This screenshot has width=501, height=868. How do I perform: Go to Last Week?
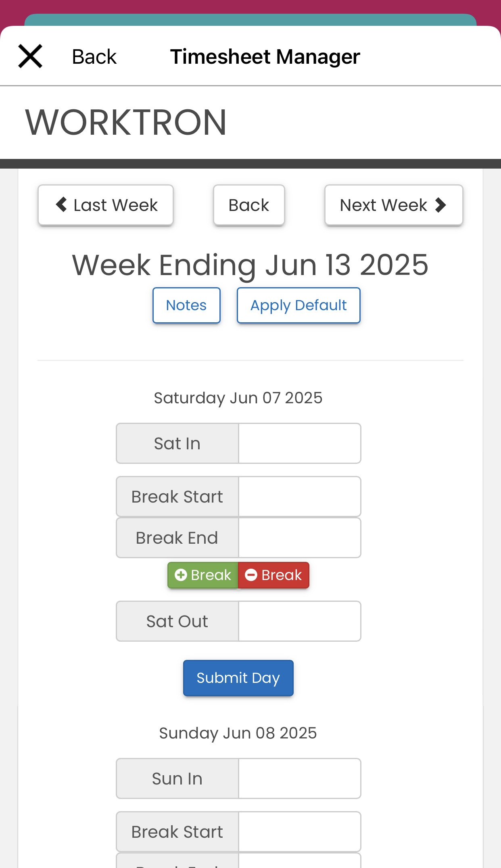coord(106,205)
